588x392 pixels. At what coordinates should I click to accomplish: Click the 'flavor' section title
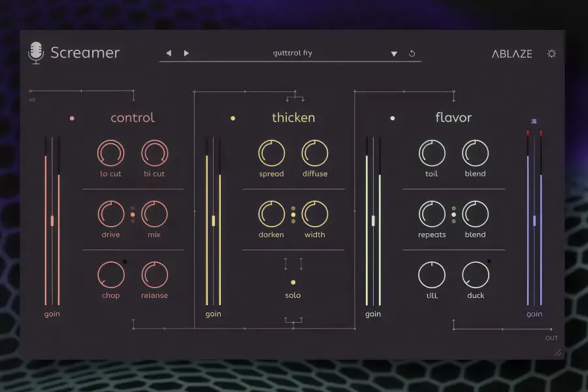(453, 118)
